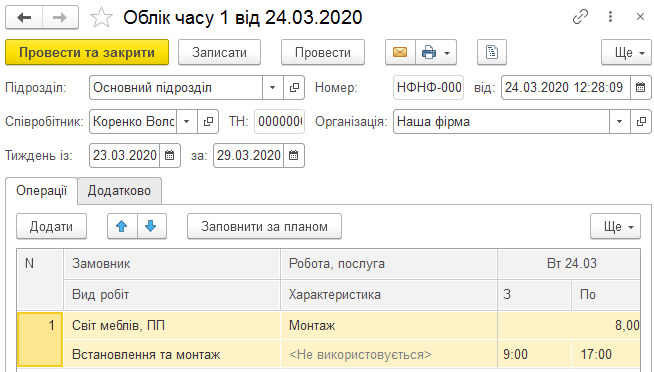Image resolution: width=654 pixels, height=372 pixels.
Task: Click N column header
Action: (x=40, y=279)
